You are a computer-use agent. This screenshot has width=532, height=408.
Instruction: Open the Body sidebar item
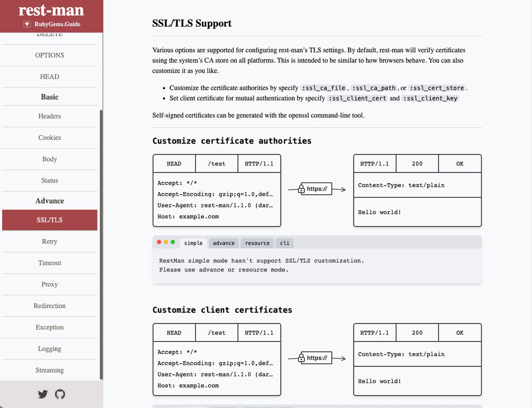pos(50,159)
